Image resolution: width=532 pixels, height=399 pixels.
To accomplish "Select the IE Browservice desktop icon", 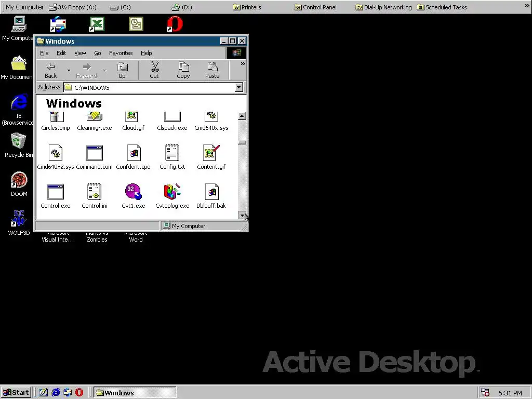I will coord(18,110).
